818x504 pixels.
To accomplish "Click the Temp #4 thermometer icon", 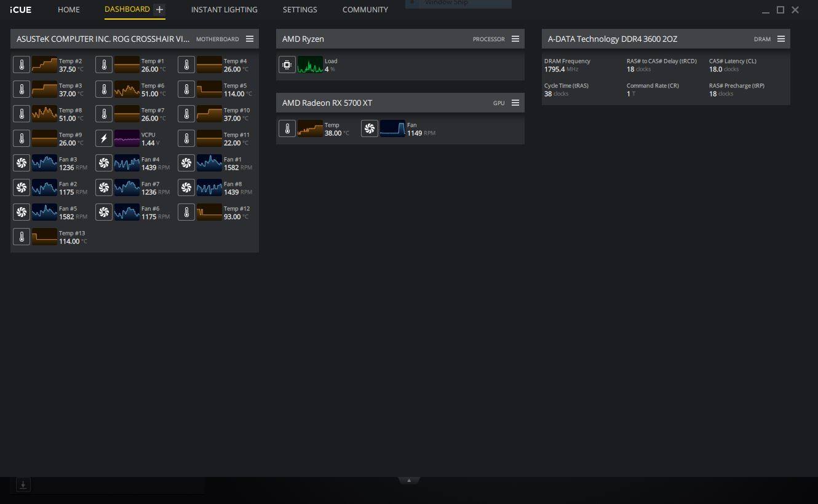I will pyautogui.click(x=186, y=65).
